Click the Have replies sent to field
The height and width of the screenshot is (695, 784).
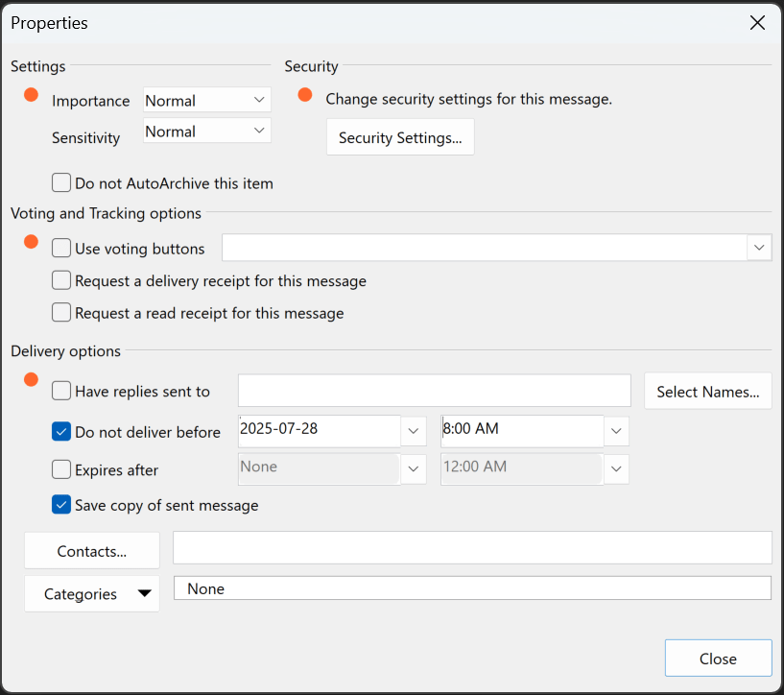434,392
